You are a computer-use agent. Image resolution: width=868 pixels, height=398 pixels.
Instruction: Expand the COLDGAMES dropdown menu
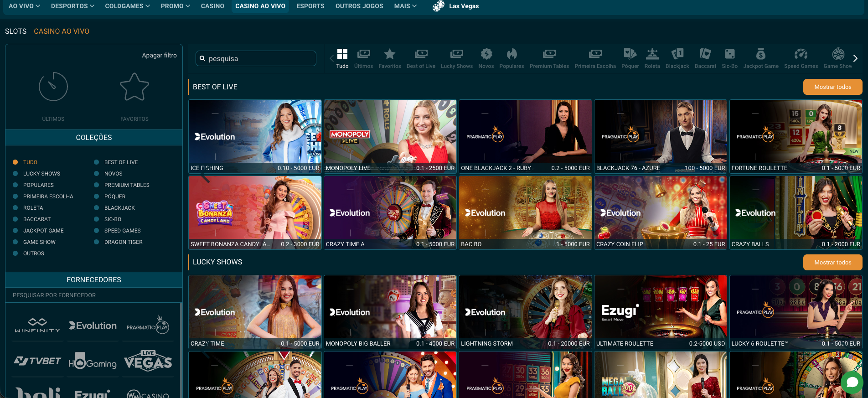click(127, 6)
